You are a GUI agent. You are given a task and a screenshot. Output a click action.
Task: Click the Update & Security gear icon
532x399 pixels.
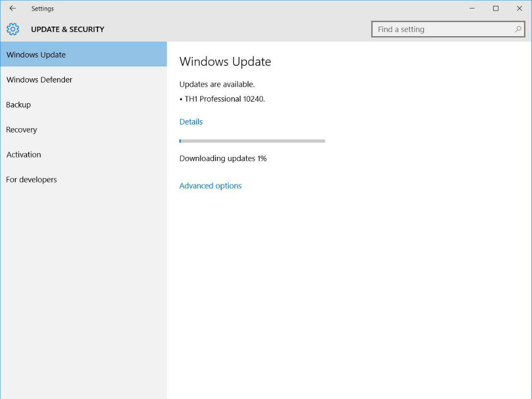[13, 29]
